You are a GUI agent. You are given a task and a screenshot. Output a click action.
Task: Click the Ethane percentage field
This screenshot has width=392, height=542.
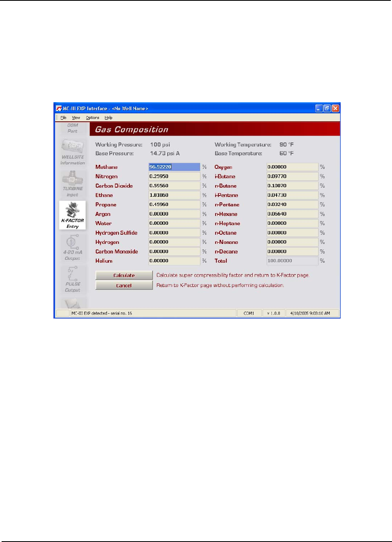pos(174,195)
